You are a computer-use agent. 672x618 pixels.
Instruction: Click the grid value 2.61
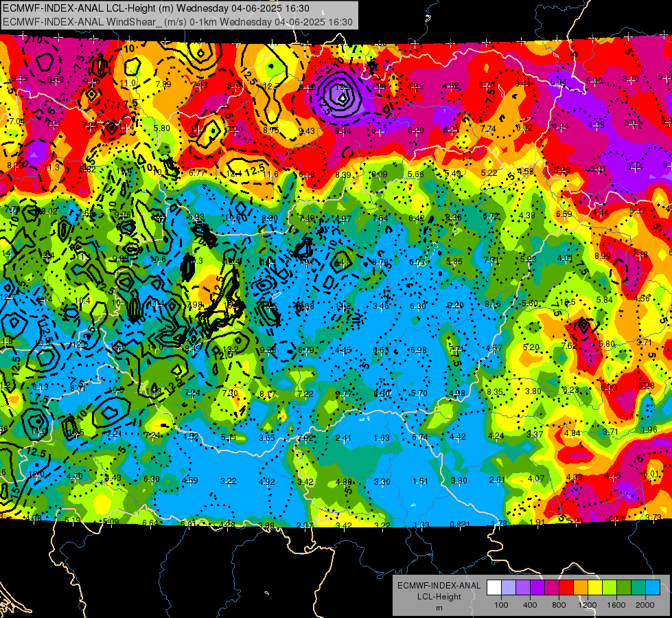point(497,479)
